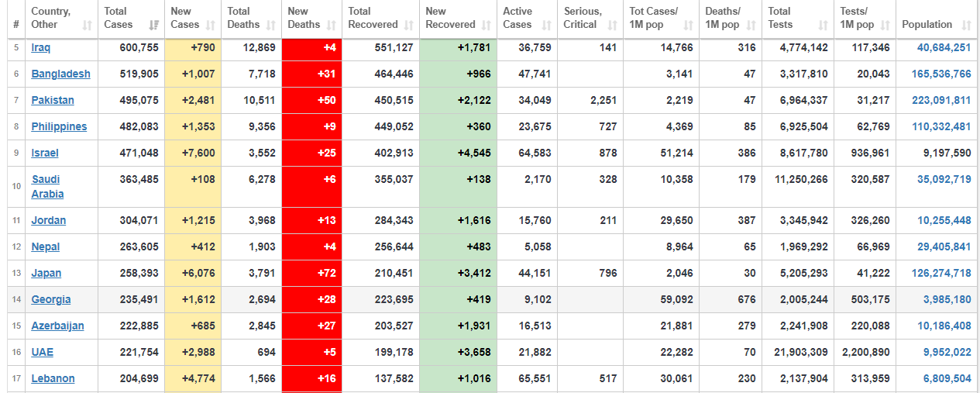
Task: Click Pakistan serious critical 2,251 value
Action: tap(603, 100)
